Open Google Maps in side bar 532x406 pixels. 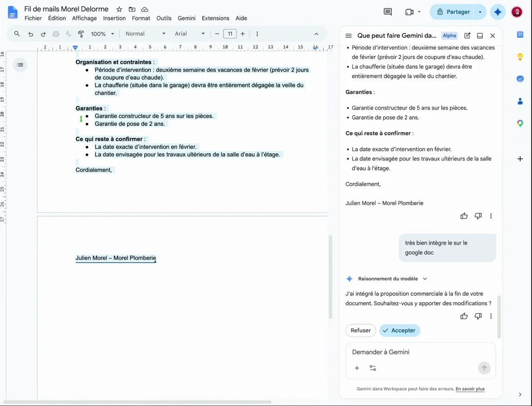(520, 123)
